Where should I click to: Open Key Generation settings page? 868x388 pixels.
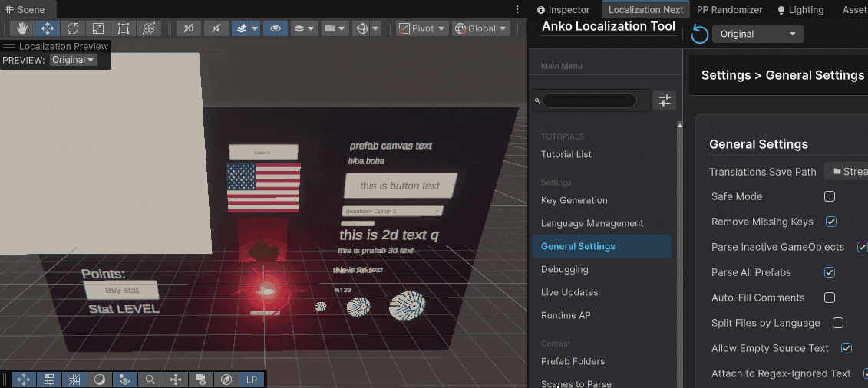point(574,200)
